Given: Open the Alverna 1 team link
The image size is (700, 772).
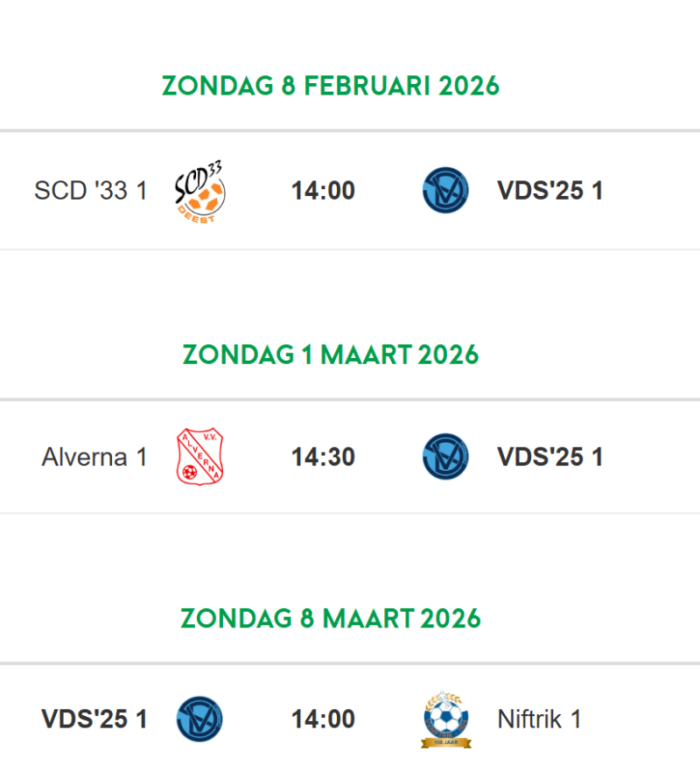Looking at the screenshot, I should [94, 457].
